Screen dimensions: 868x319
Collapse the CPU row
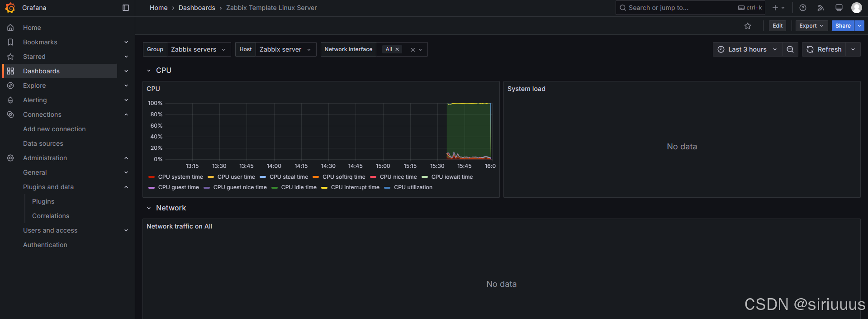(x=149, y=71)
